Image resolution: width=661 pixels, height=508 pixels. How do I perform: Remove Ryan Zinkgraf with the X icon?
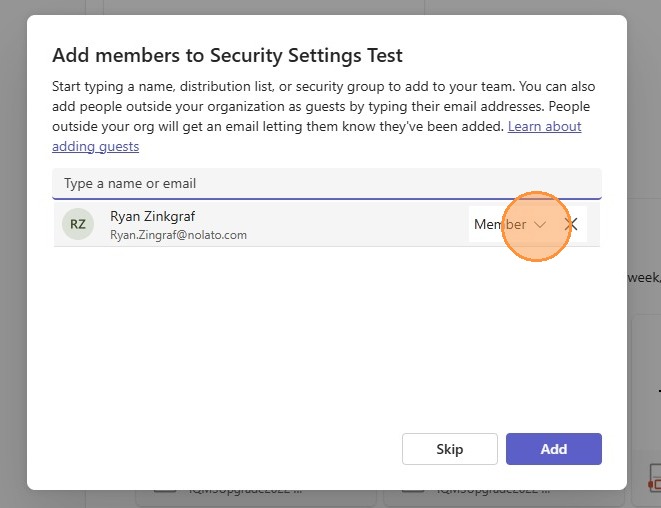(x=571, y=225)
